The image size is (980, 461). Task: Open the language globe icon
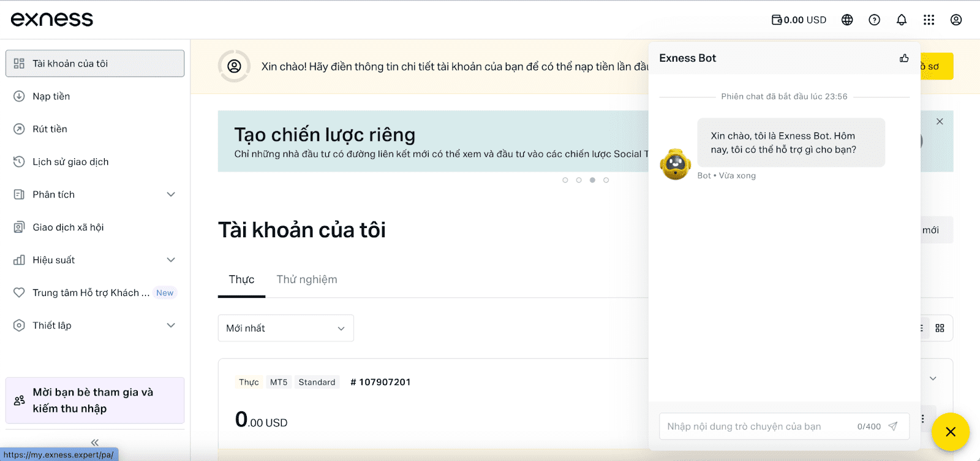point(847,20)
